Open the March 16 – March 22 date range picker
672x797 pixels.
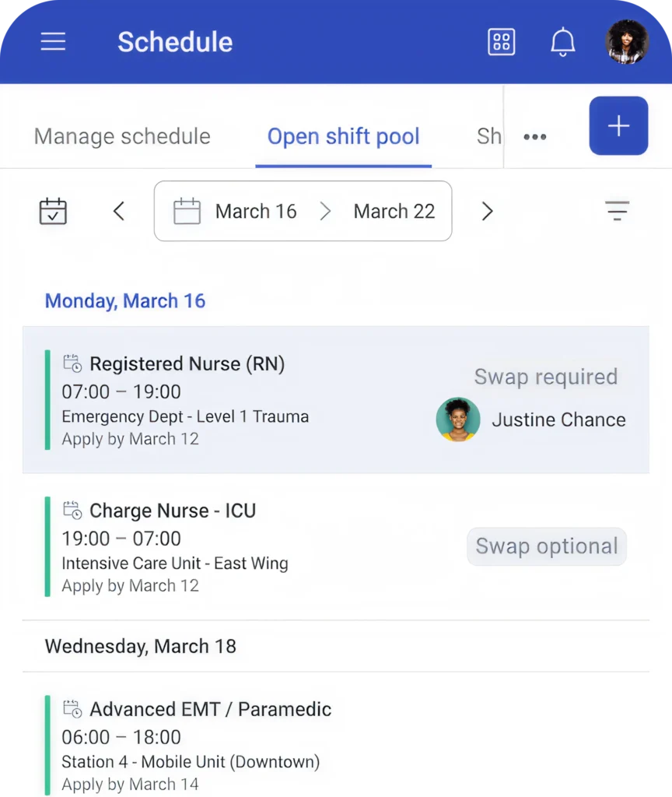tap(303, 212)
